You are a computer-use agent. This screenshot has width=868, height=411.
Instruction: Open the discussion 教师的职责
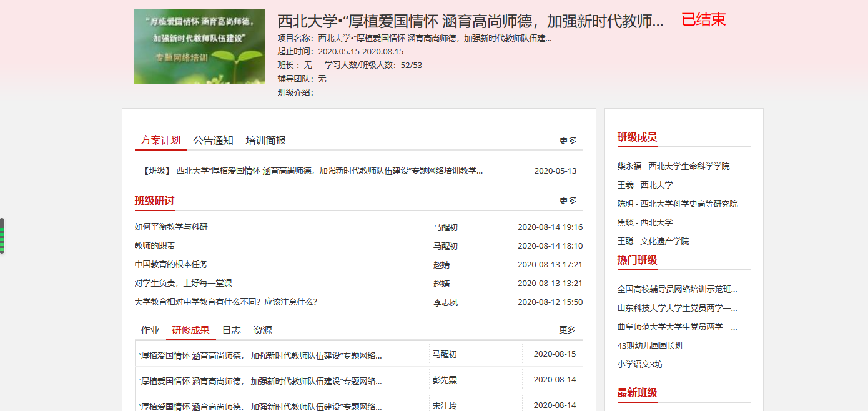[x=155, y=245]
